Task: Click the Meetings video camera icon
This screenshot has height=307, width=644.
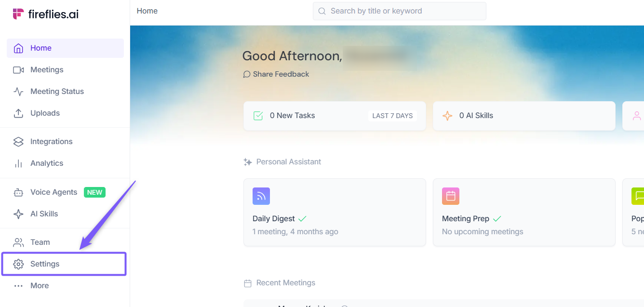Action: click(18, 70)
